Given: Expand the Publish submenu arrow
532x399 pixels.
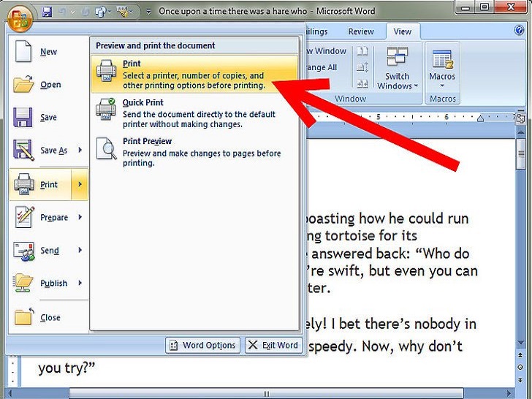Looking at the screenshot, I should click(x=80, y=283).
